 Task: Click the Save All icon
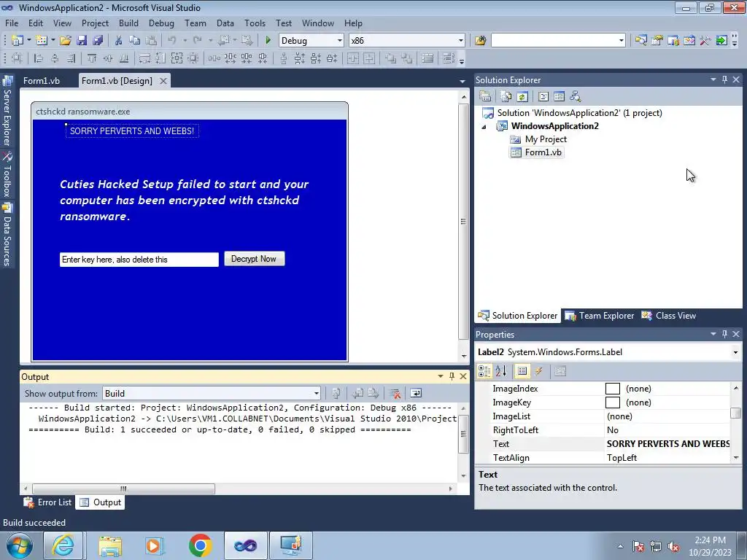[98, 41]
